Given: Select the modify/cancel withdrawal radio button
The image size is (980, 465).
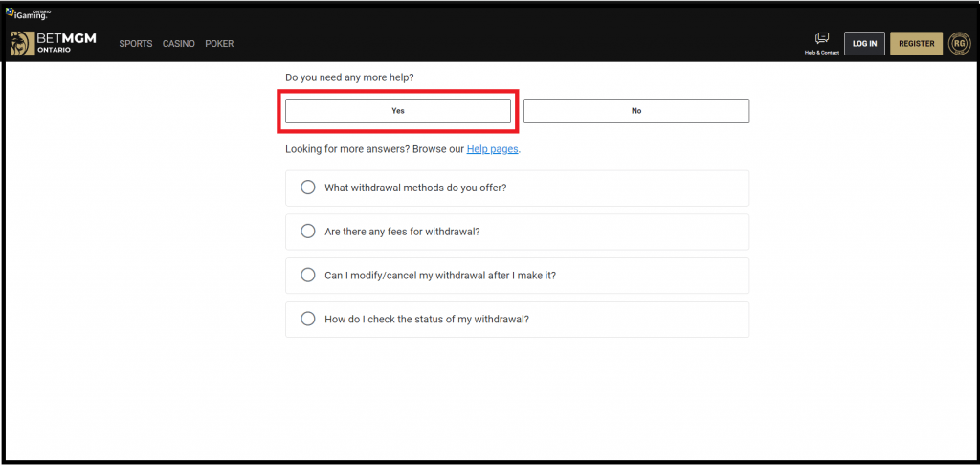Looking at the screenshot, I should click(x=307, y=275).
